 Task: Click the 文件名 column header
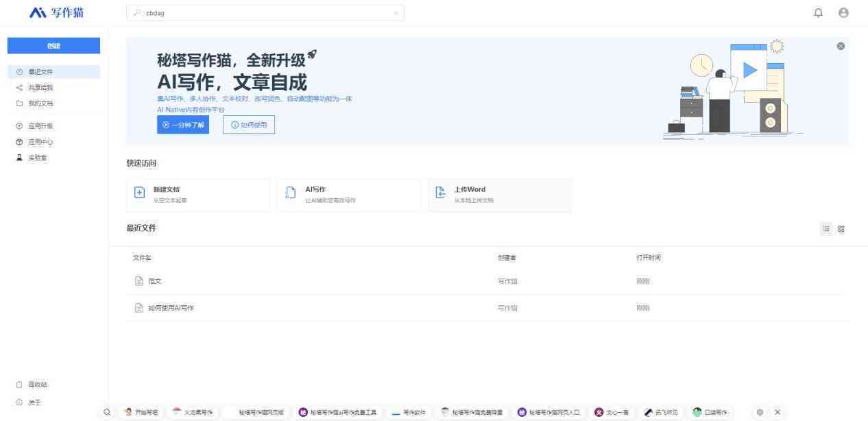tap(142, 257)
